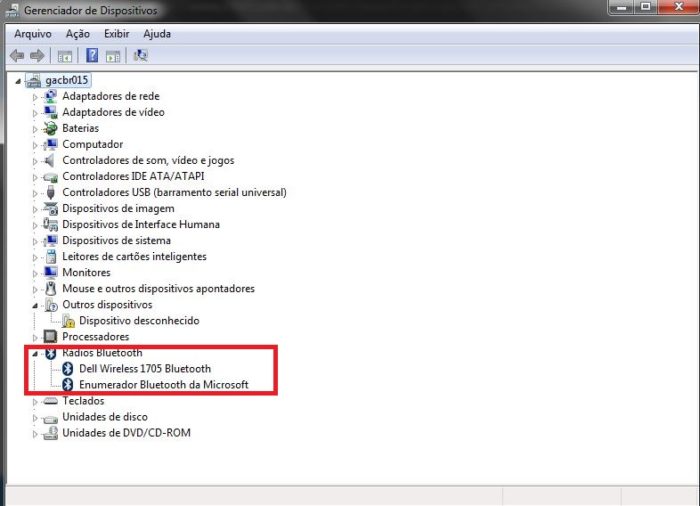Collapse the Outros dispositivos node arrow
700x506 pixels.
35,306
